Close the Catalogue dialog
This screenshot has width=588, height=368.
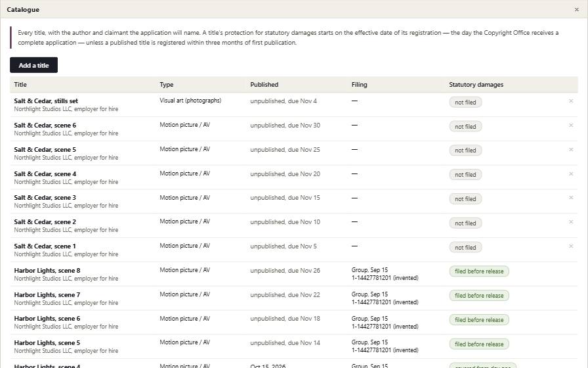click(576, 9)
